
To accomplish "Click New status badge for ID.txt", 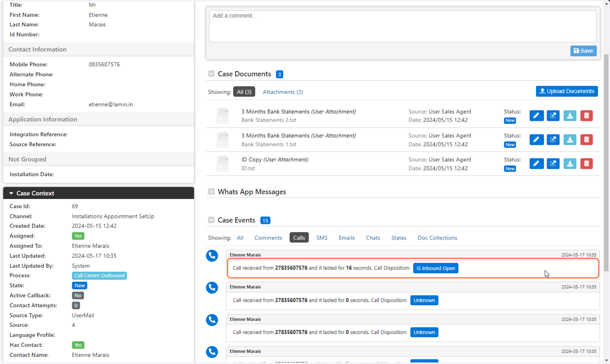I will tap(510, 169).
